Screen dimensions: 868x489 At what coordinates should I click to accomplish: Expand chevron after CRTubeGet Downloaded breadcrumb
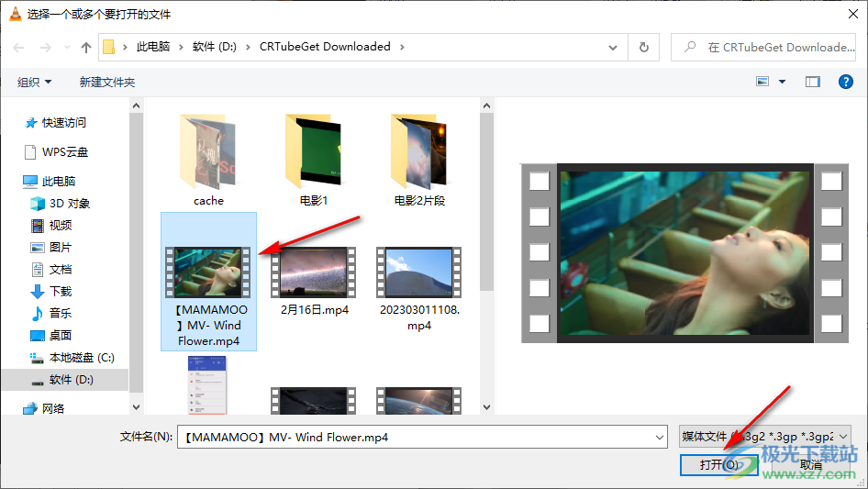(402, 47)
